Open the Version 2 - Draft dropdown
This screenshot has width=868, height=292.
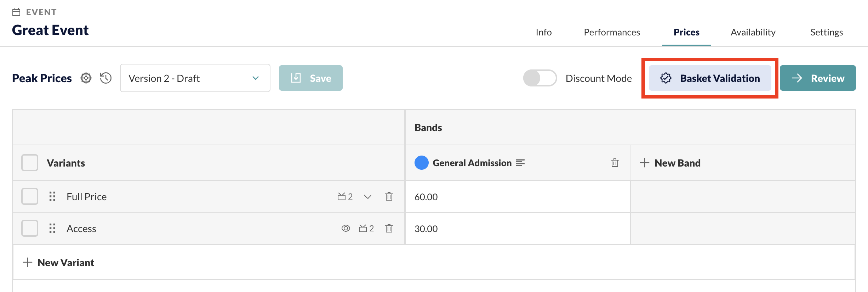click(x=195, y=78)
